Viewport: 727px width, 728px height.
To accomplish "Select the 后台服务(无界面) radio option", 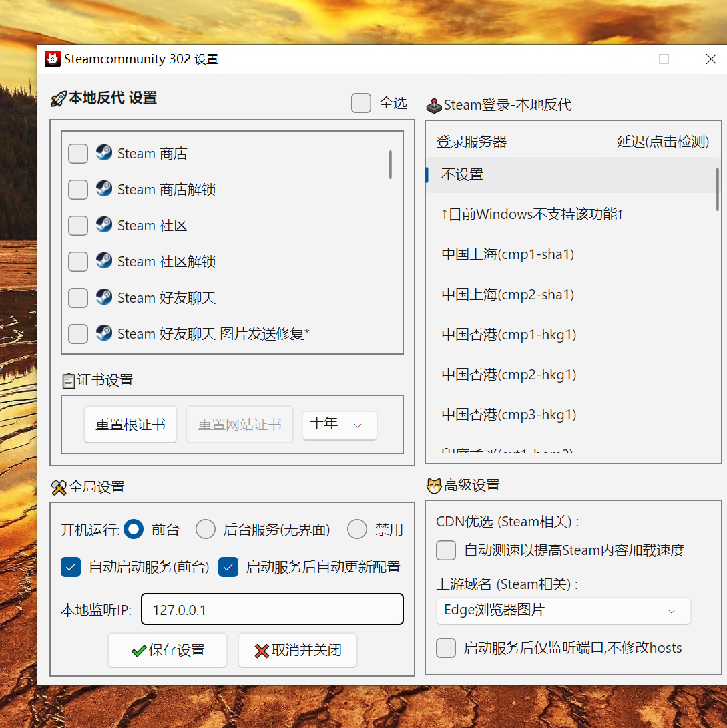I will [206, 530].
